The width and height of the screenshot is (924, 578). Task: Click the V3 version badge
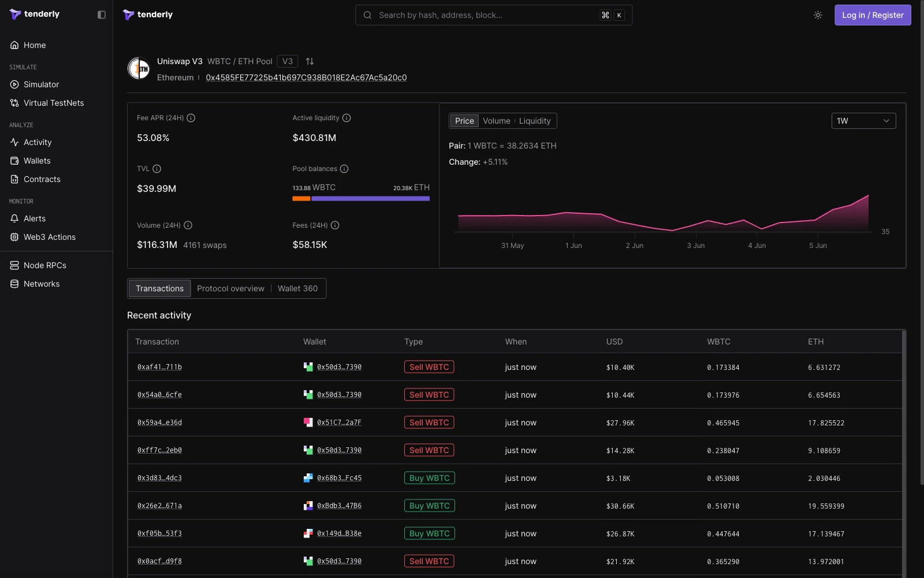288,61
